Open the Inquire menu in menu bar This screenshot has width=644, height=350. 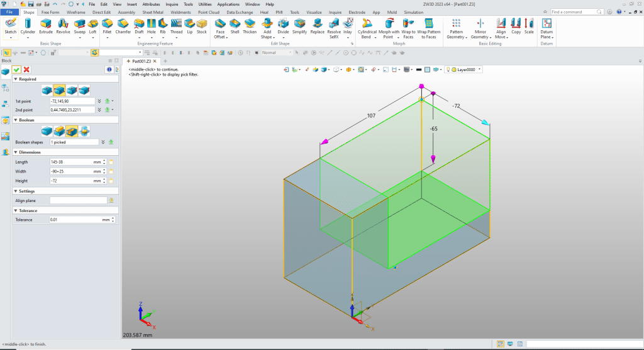(x=172, y=4)
